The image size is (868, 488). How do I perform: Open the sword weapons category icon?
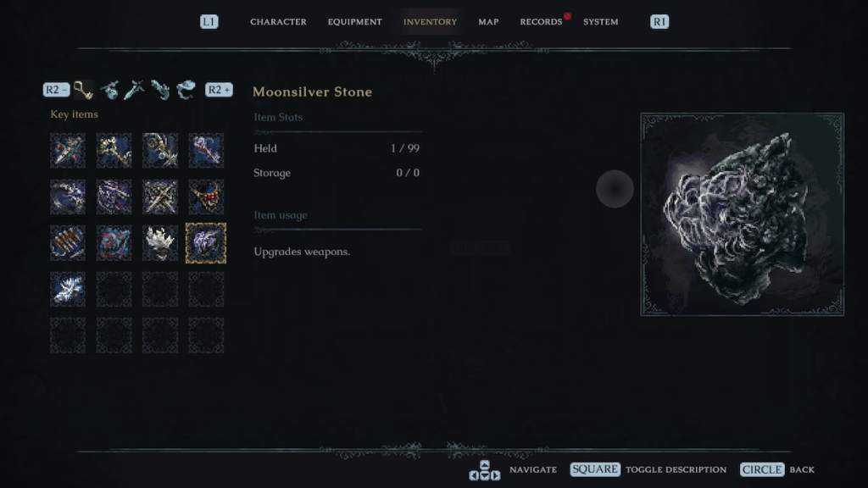(x=135, y=90)
